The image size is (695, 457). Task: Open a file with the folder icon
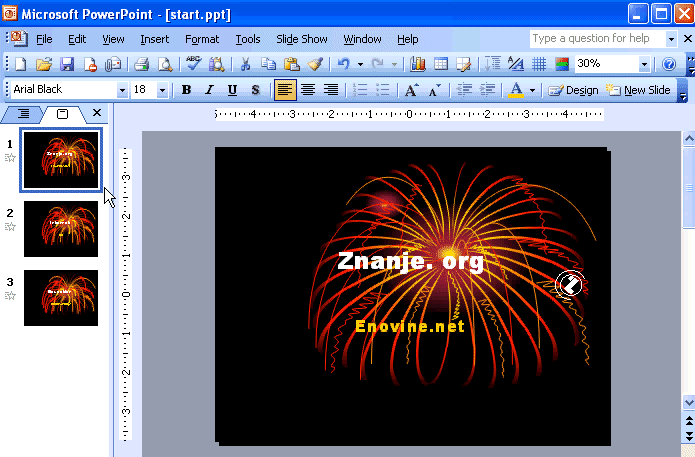[43, 64]
